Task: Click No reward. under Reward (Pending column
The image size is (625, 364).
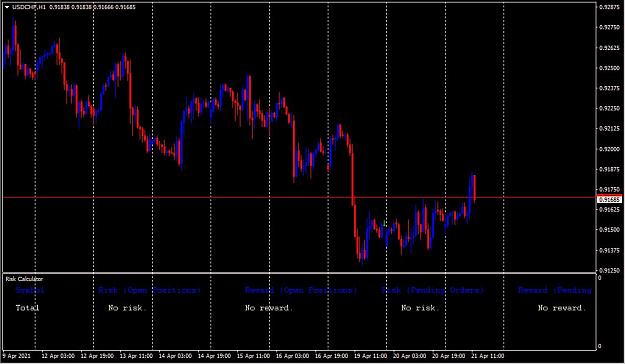Action: [562, 307]
